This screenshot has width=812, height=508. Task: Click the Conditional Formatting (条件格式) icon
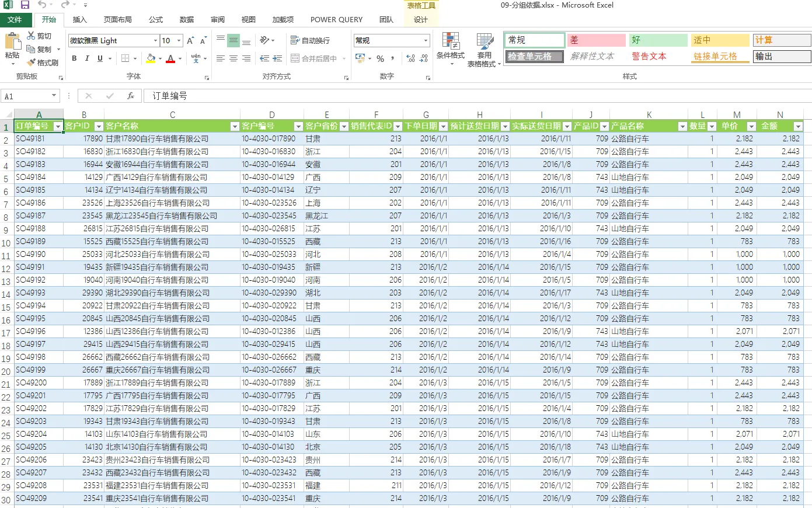pyautogui.click(x=451, y=41)
